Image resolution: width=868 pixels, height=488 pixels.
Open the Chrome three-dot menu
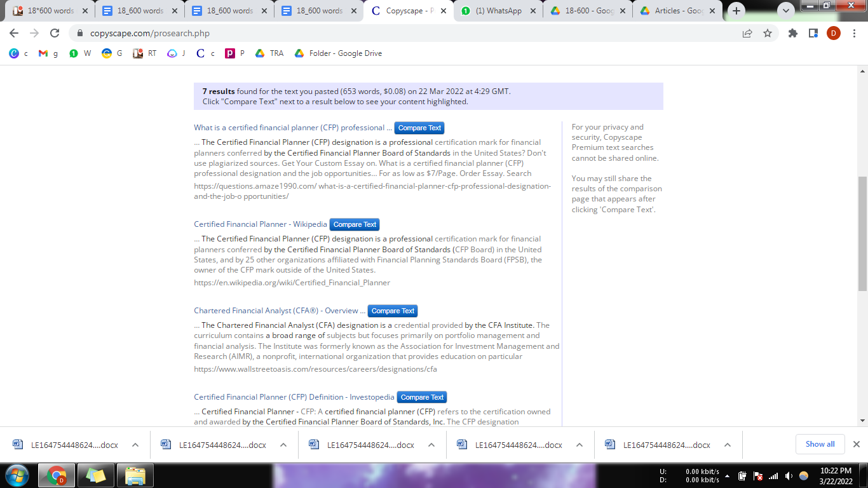coord(853,33)
